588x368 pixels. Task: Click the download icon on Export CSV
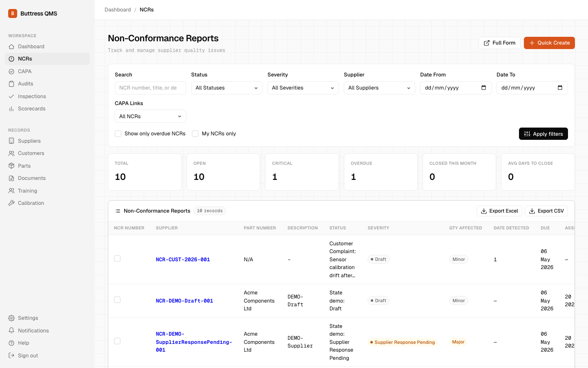(532, 211)
